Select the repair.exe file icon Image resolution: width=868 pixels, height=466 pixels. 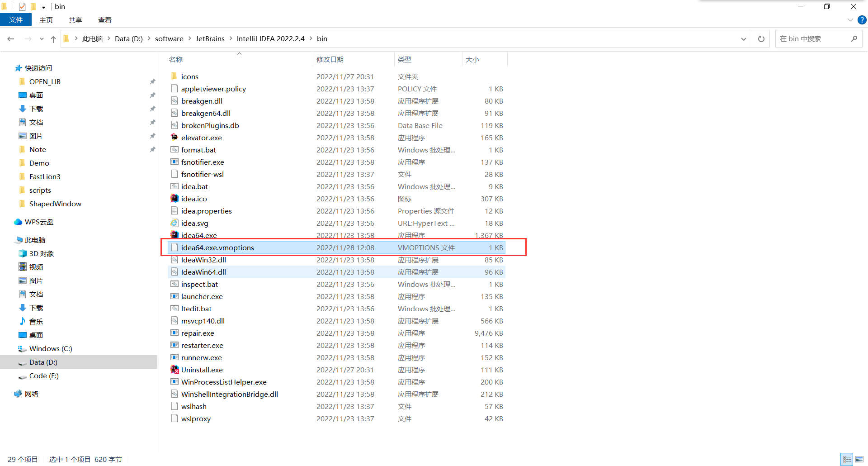(175, 333)
